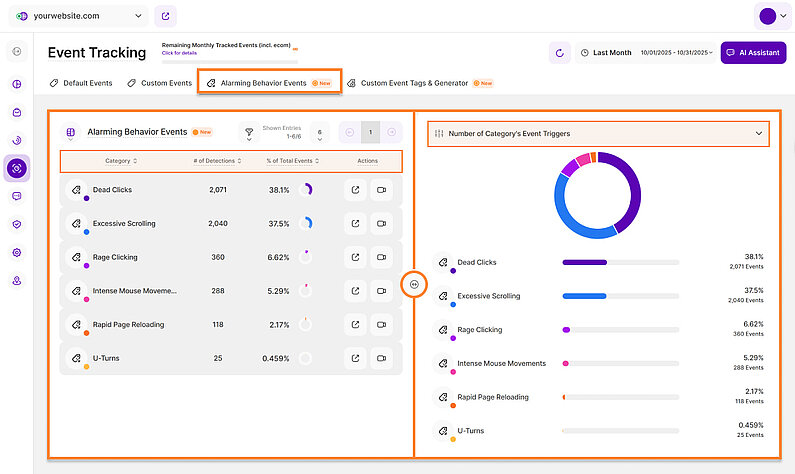Click the panel splitter arrows icon

[413, 285]
